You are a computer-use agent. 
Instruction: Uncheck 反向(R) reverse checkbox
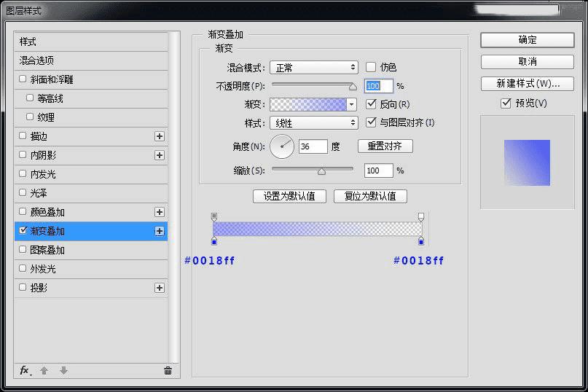pyautogui.click(x=370, y=104)
